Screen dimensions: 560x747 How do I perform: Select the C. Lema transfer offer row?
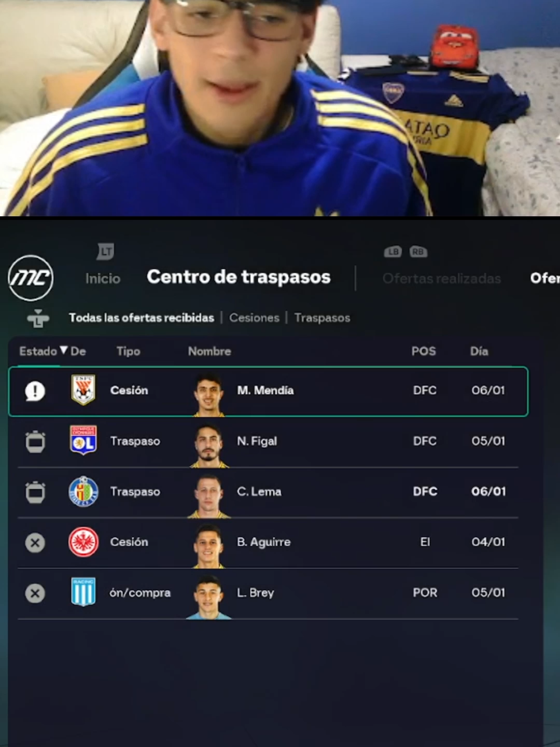pyautogui.click(x=268, y=492)
